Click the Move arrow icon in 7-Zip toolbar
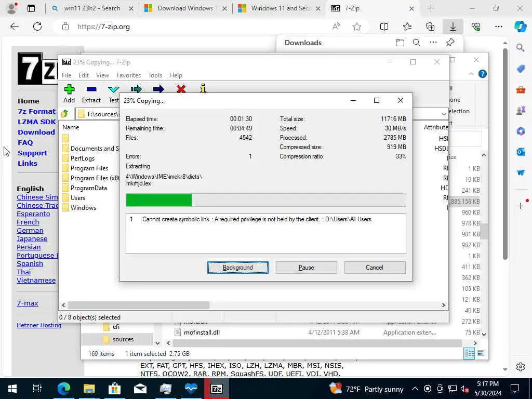Image resolution: width=532 pixels, height=399 pixels. pos(158,89)
